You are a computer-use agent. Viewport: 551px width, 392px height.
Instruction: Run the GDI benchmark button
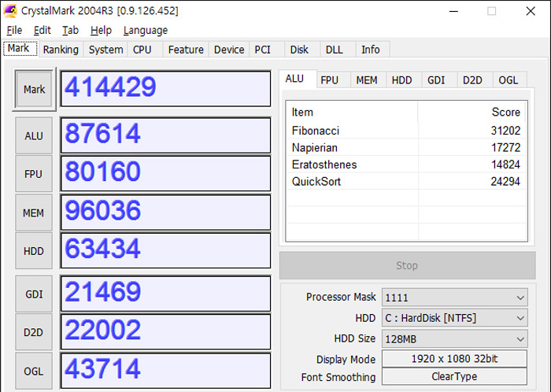coord(34,294)
